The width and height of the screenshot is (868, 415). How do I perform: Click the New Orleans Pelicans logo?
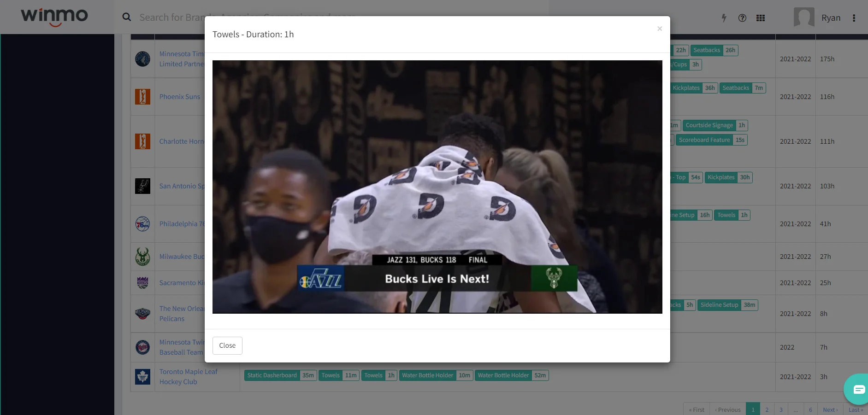point(142,314)
